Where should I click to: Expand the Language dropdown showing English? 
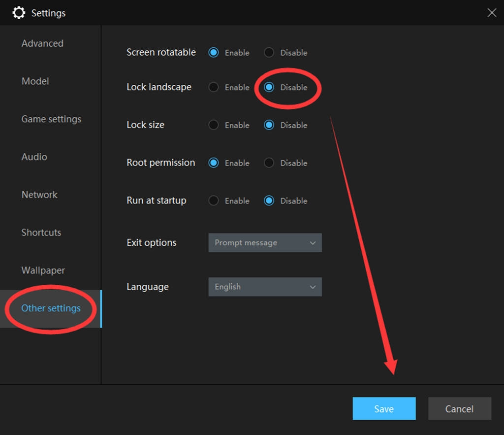click(x=265, y=287)
